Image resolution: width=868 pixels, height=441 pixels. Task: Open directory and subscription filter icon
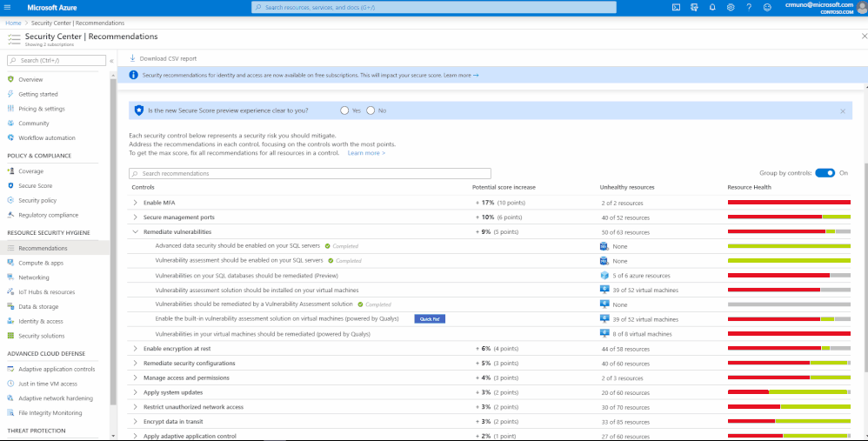point(694,7)
